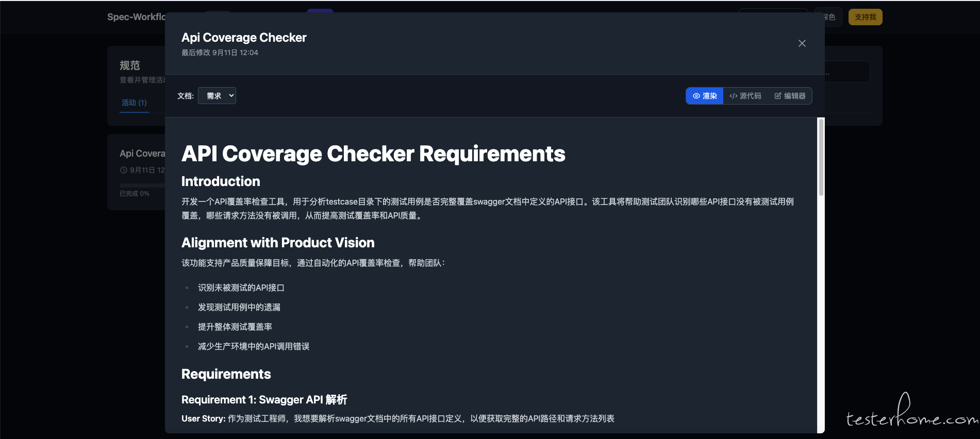The image size is (980, 439).
Task: Click the dialog's vertical scrollbar thumb
Action: click(x=821, y=157)
